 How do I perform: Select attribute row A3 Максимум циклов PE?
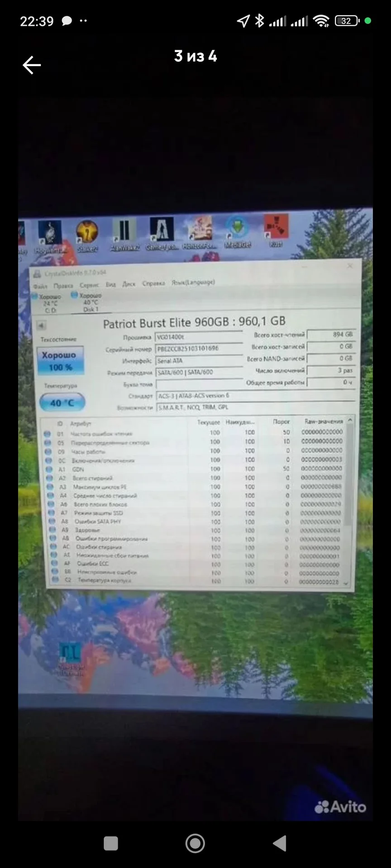[195, 487]
